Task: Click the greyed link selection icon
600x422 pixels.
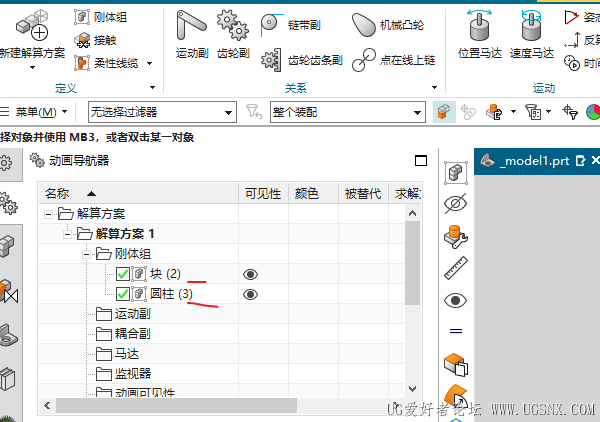Action: 468,112
